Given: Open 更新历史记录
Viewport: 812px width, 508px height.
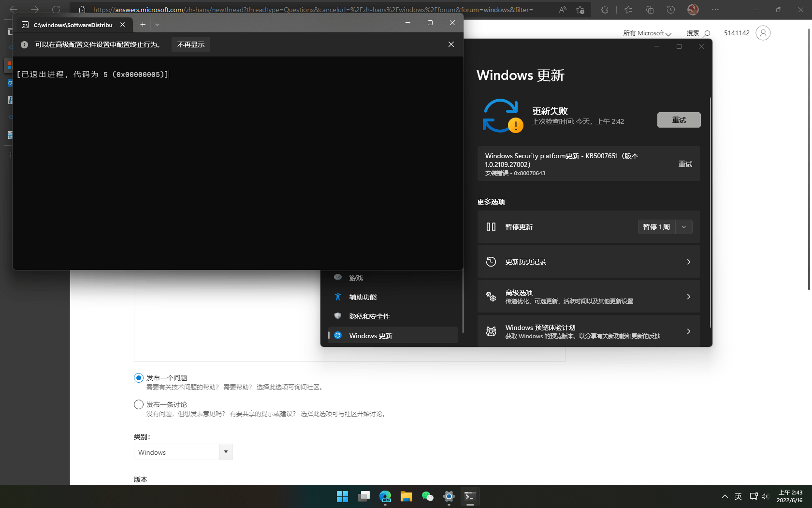Looking at the screenshot, I should pos(589,262).
